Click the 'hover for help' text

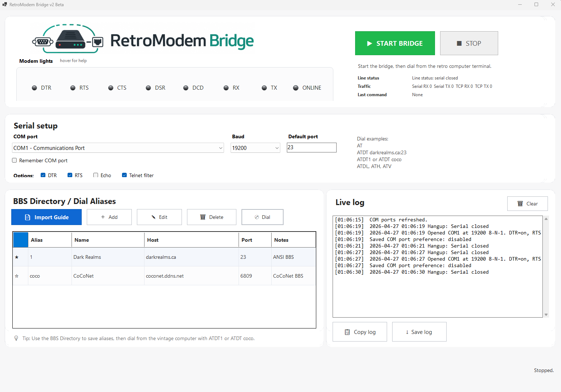(x=73, y=61)
